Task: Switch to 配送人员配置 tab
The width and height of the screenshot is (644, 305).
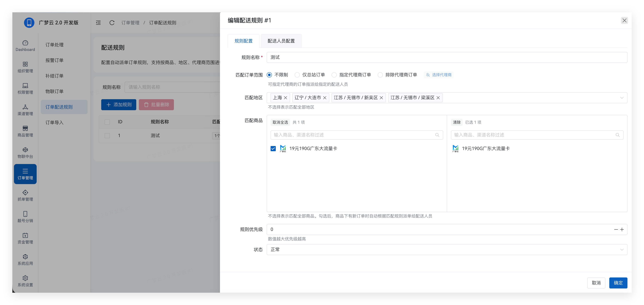Action: click(281, 41)
